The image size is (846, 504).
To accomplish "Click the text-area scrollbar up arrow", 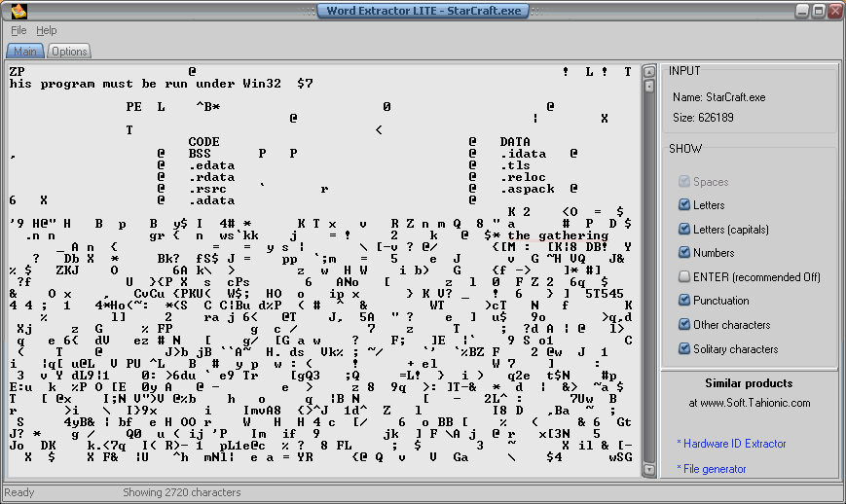I will pyautogui.click(x=649, y=71).
